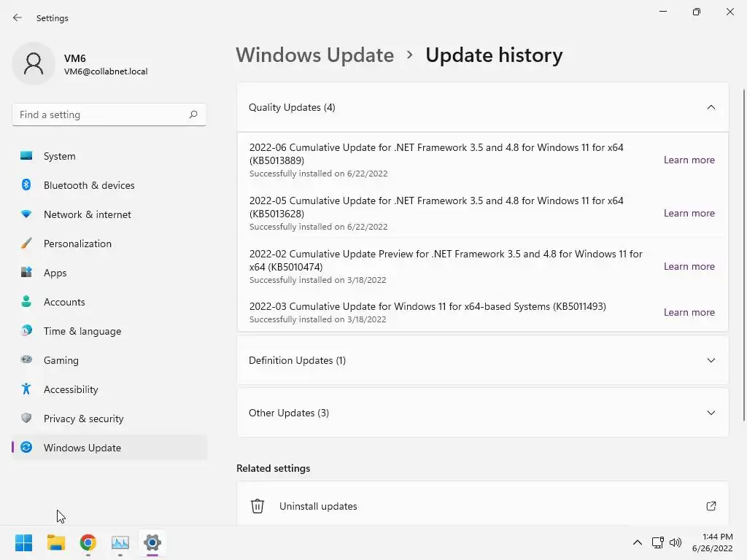747x560 pixels.
Task: Expand the Definition Updates section
Action: pos(711,360)
